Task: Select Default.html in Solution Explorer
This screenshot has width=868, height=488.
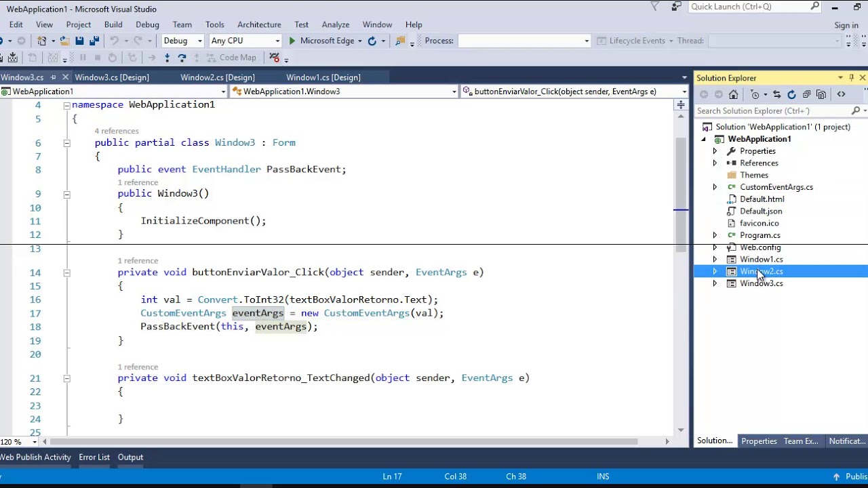Action: 762,199
